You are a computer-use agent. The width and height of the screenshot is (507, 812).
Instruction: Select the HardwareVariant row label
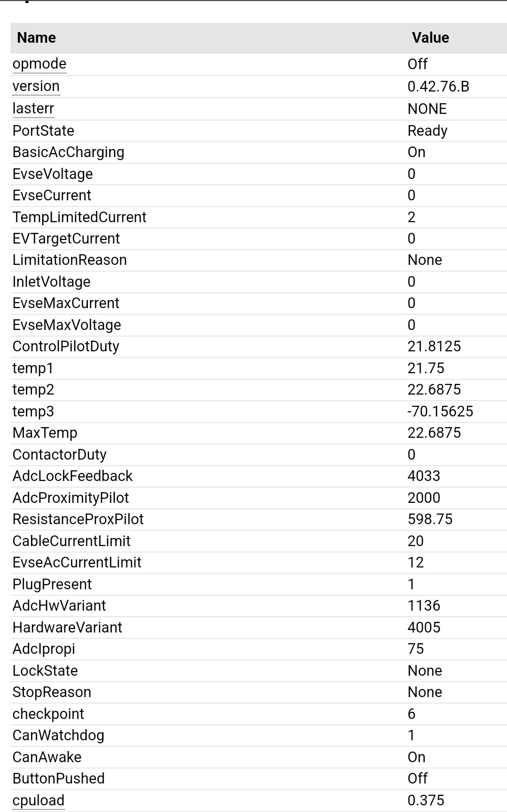(x=68, y=627)
